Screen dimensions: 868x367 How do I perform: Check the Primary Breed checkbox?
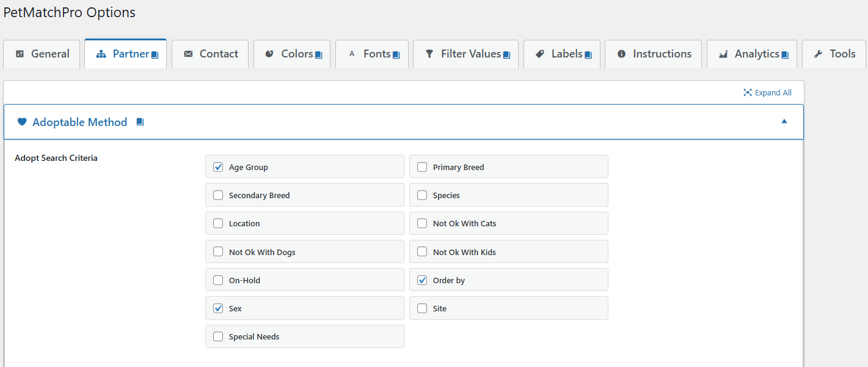click(422, 167)
